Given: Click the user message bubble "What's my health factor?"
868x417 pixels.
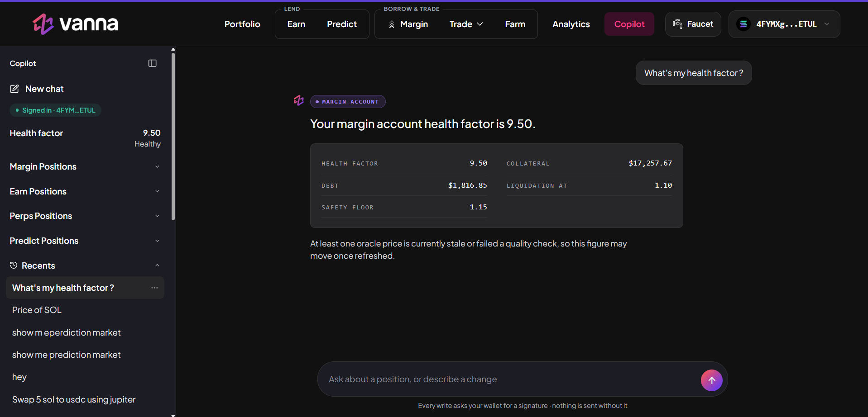Looking at the screenshot, I should point(694,73).
